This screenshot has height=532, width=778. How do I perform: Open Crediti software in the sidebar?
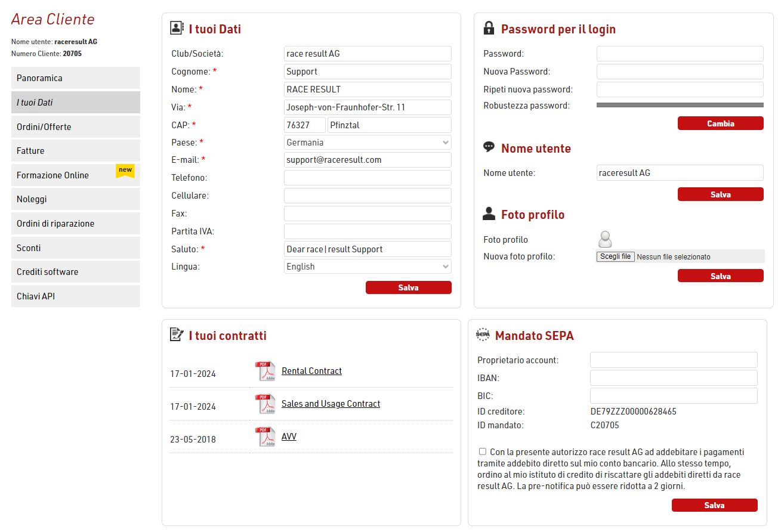tap(76, 272)
